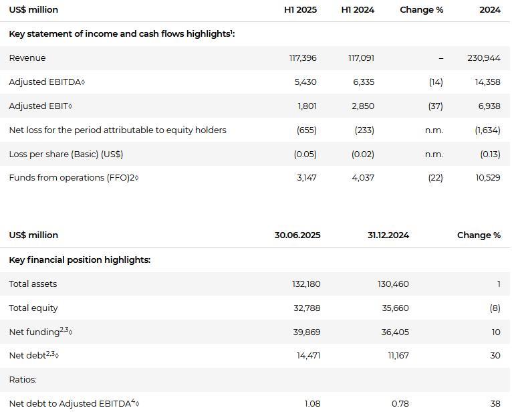Click the H1 2025 revenue value 117,396
This screenshot has height=420, width=512.
pos(303,58)
